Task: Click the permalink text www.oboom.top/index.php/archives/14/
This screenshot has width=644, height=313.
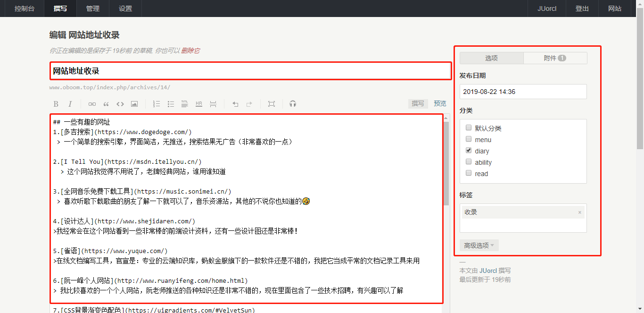Action: (x=110, y=87)
